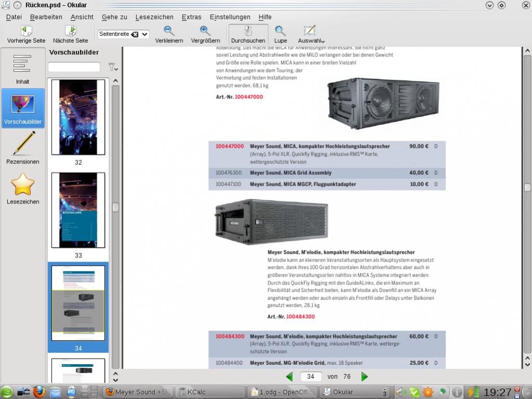Go to the previous page via toolbar
532x399 pixels.
pos(26,34)
